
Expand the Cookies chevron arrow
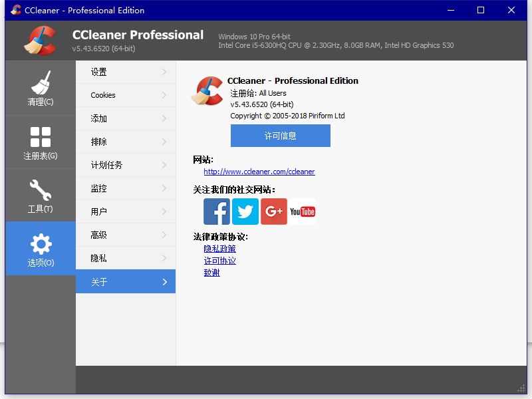pos(164,95)
